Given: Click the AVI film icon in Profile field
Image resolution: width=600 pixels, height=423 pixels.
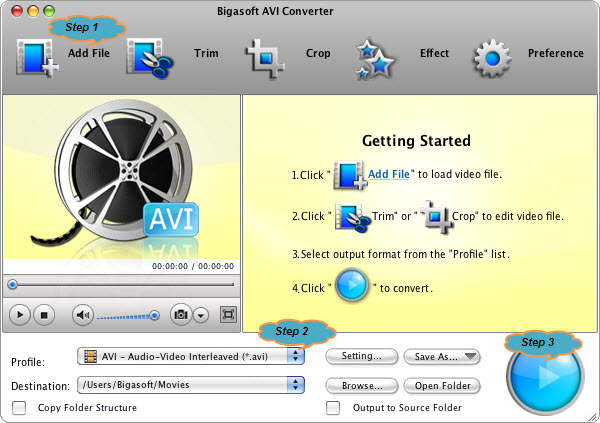Looking at the screenshot, I should (90, 356).
